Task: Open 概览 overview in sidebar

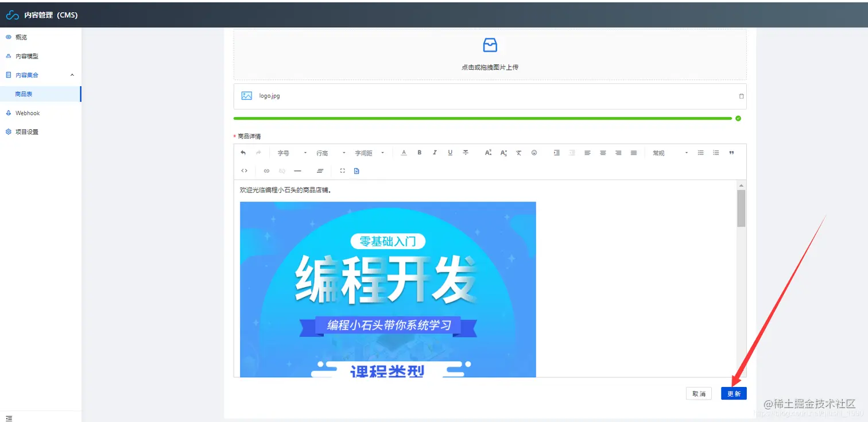Action: pos(21,37)
